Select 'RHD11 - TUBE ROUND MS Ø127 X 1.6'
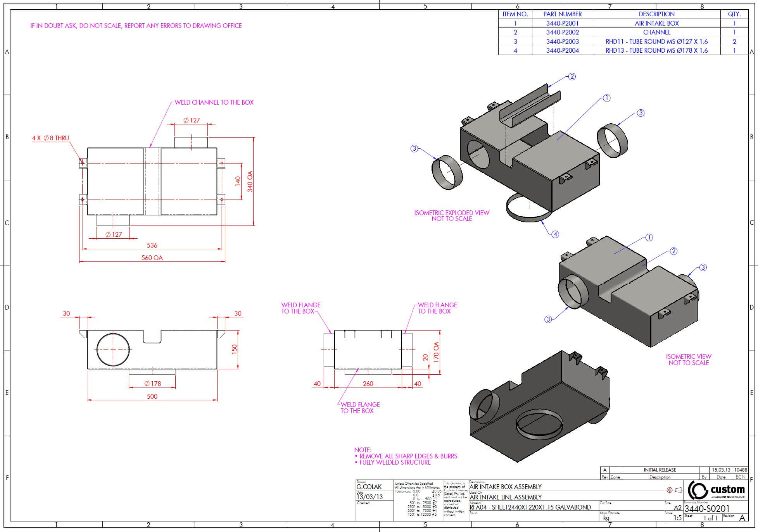The height and width of the screenshot is (532, 758). click(x=657, y=41)
